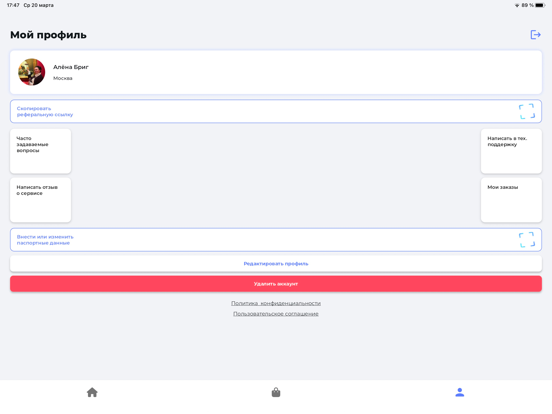
Task: Open the profile avatar photo
Action: [x=32, y=72]
